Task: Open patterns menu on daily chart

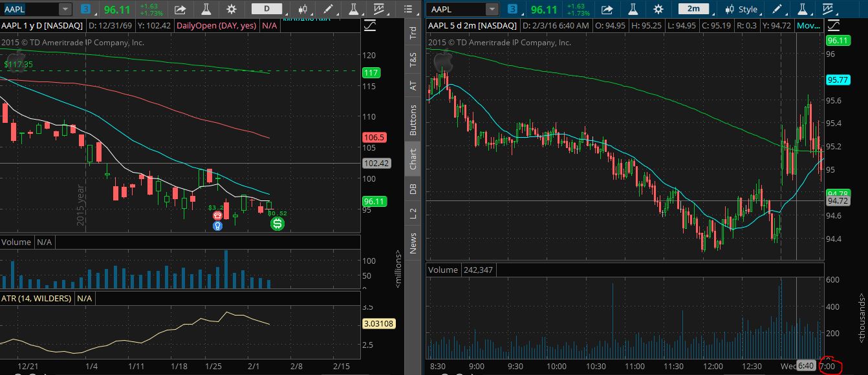Action: 378,10
